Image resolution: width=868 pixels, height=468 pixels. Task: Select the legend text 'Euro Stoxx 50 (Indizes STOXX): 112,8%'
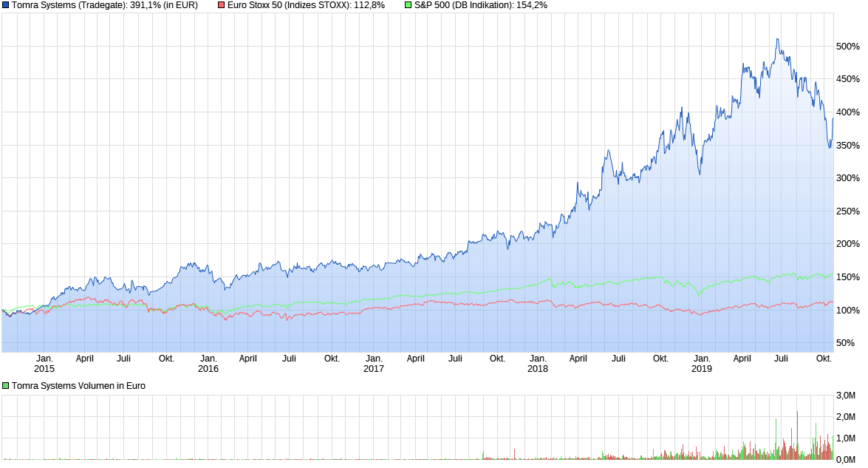[306, 5]
